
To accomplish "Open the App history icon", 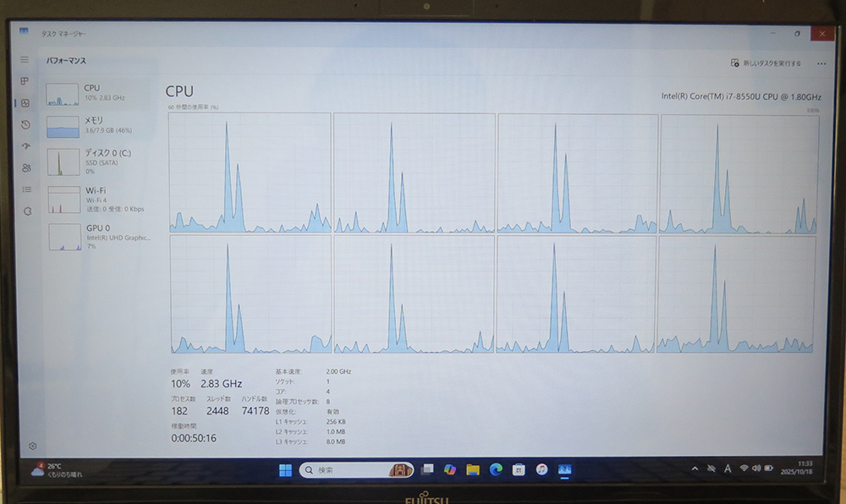I will coord(25,124).
